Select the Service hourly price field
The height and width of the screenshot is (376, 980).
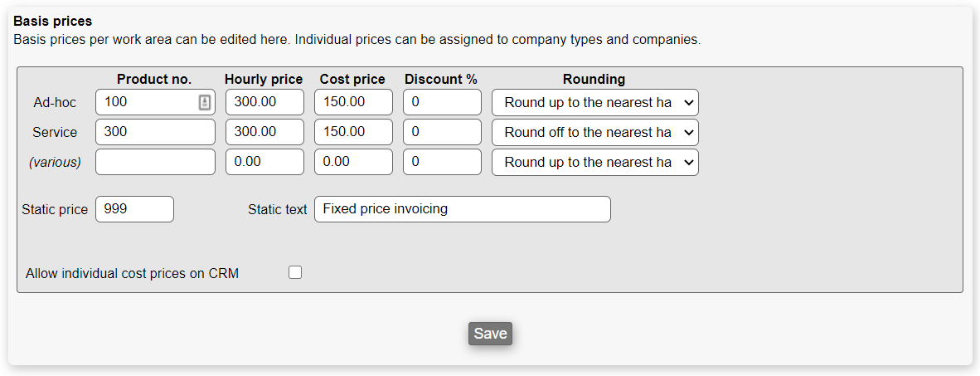[x=264, y=133]
